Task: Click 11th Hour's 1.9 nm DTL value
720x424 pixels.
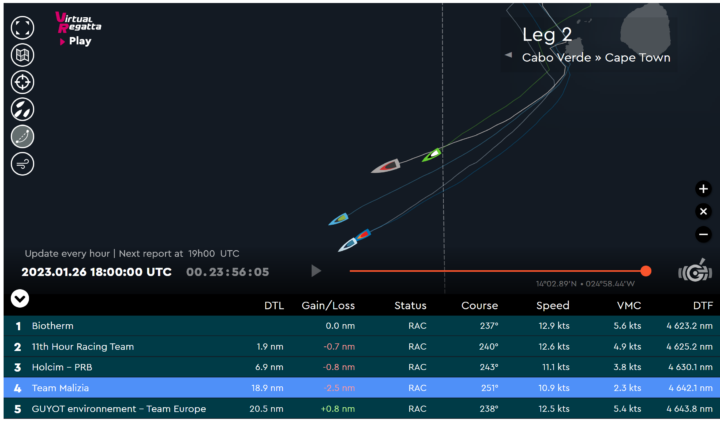Action: (270, 346)
